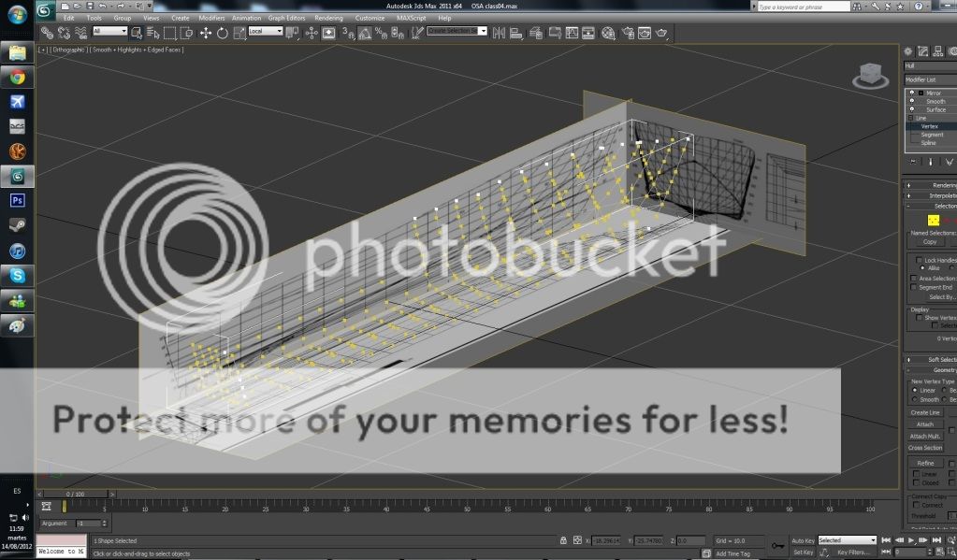Open the Modifier List dropdown
Viewport: 957px width, 560px height.
929,79
